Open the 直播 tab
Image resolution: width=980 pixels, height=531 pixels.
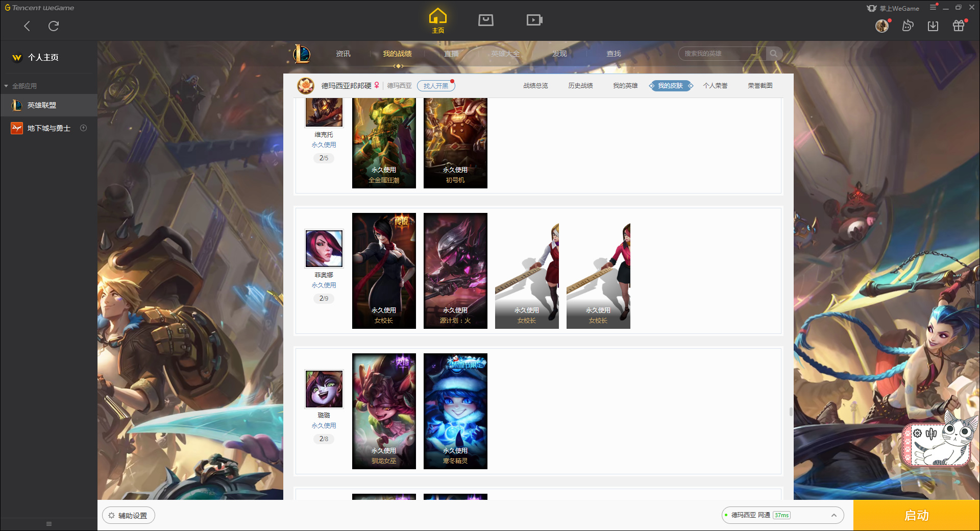pyautogui.click(x=451, y=54)
